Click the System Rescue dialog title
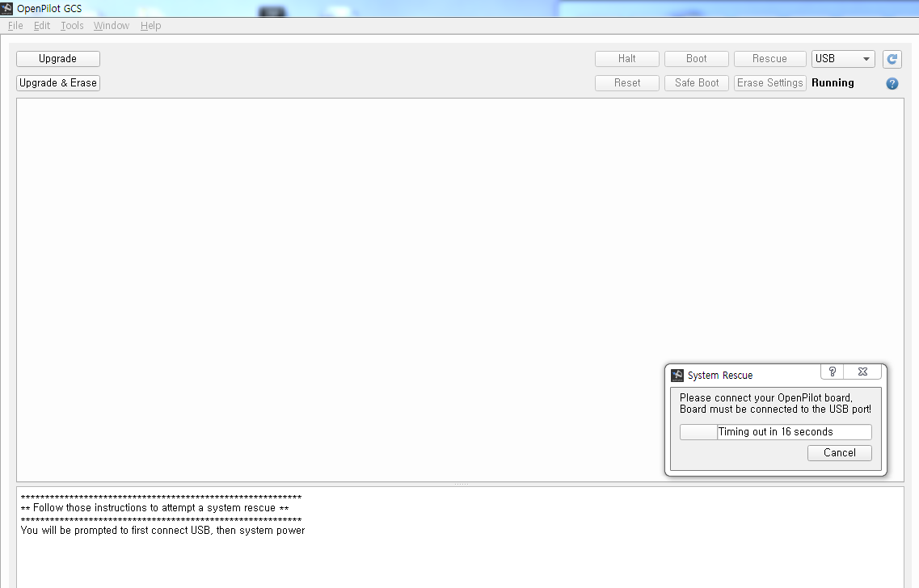The height and width of the screenshot is (588, 919). coord(719,376)
